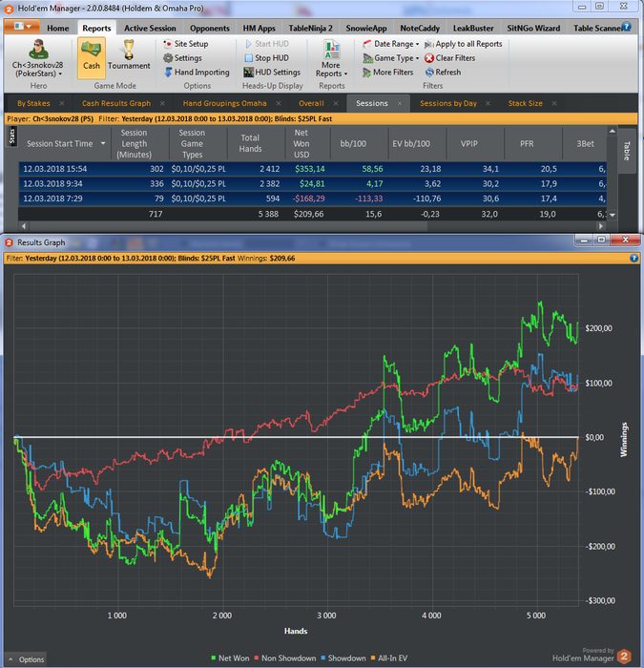Open the TableNinja 2 tab
644x668 pixels.
click(310, 28)
